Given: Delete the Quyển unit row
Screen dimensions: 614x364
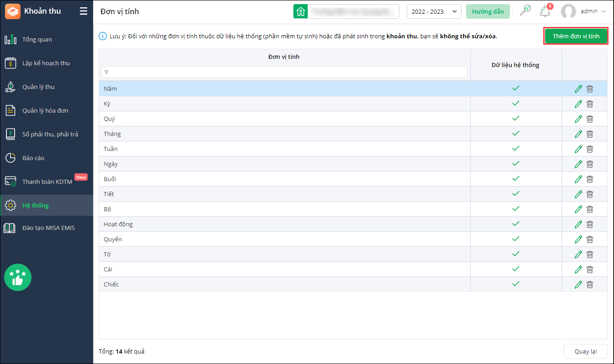Looking at the screenshot, I should 590,239.
